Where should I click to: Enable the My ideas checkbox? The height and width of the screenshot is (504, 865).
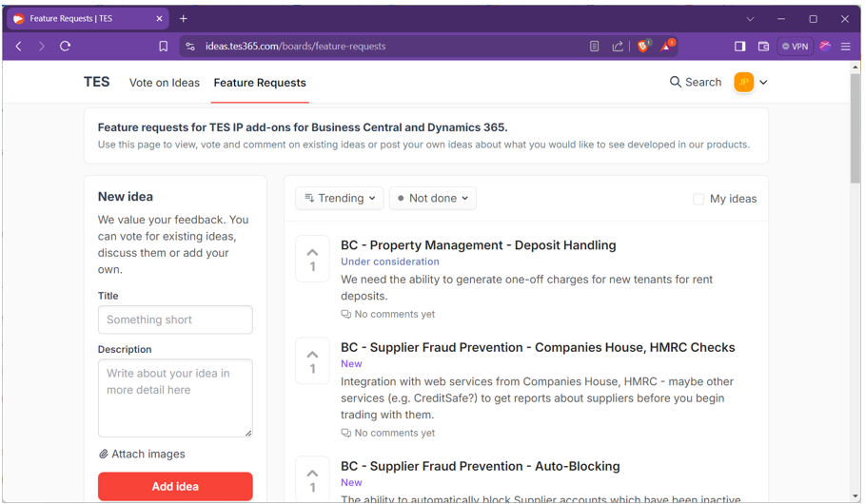pyautogui.click(x=698, y=199)
